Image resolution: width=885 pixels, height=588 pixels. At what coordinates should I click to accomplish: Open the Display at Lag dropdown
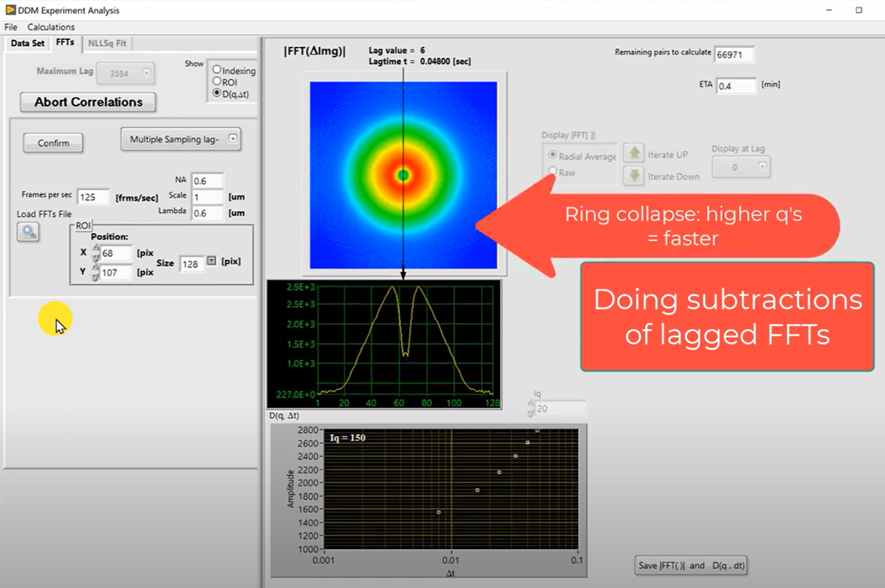coord(761,167)
